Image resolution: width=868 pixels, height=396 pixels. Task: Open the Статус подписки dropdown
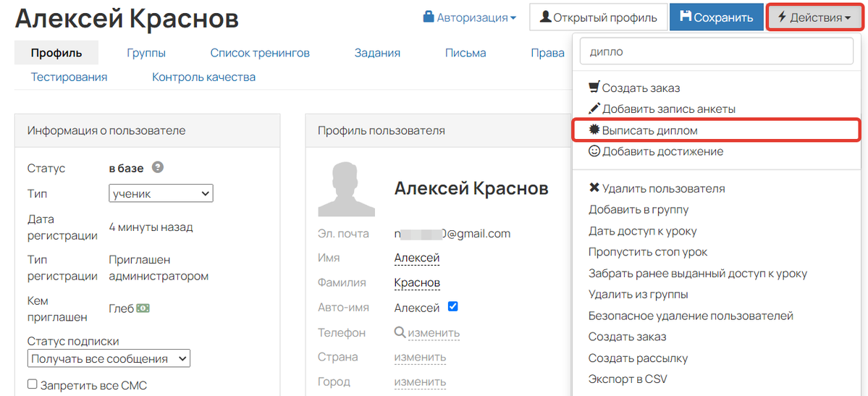[x=109, y=358]
